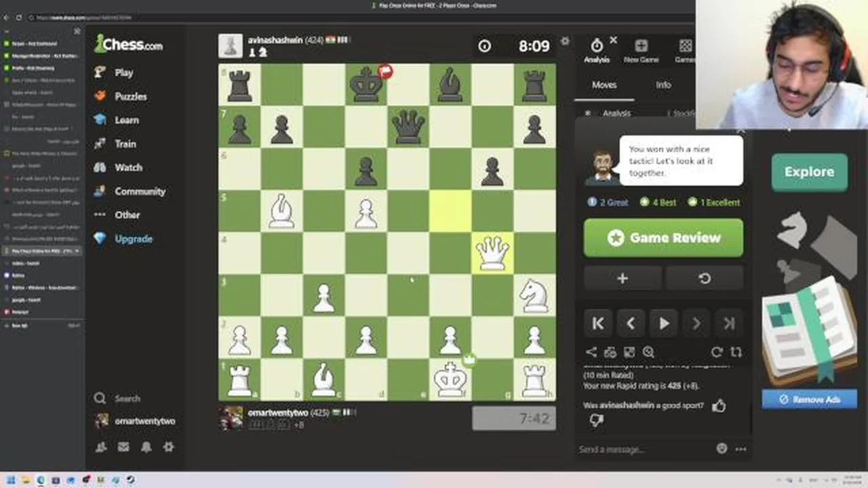Step forward one move

(696, 324)
